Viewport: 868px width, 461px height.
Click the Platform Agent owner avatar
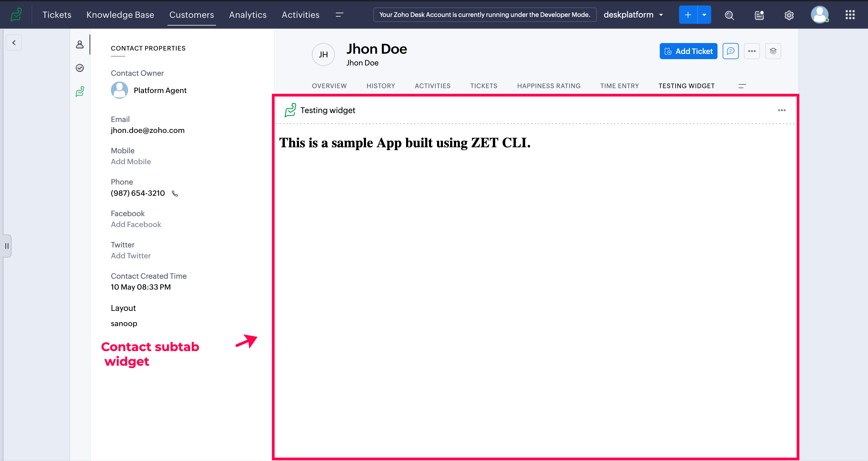pyautogui.click(x=119, y=90)
